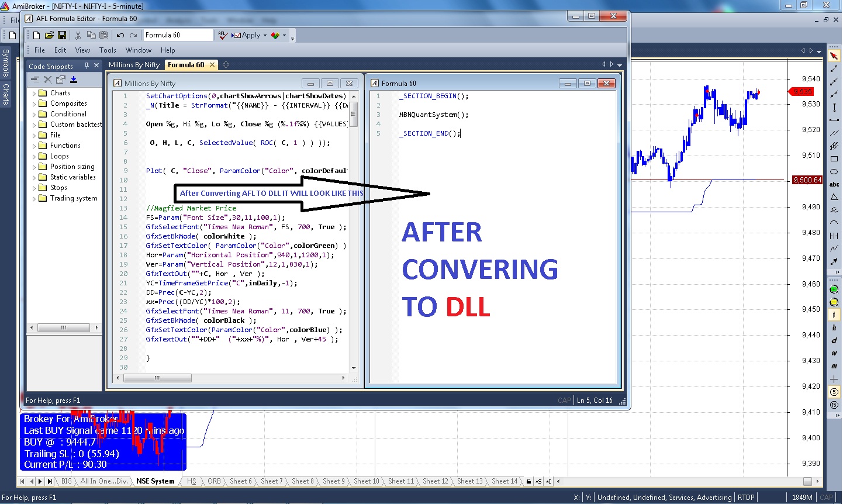Expand the Position sizing folder
Image resolution: width=843 pixels, height=504 pixels.
pyautogui.click(x=34, y=167)
